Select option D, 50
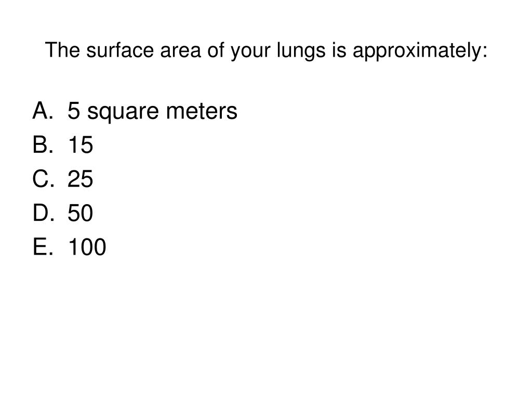 point(63,212)
